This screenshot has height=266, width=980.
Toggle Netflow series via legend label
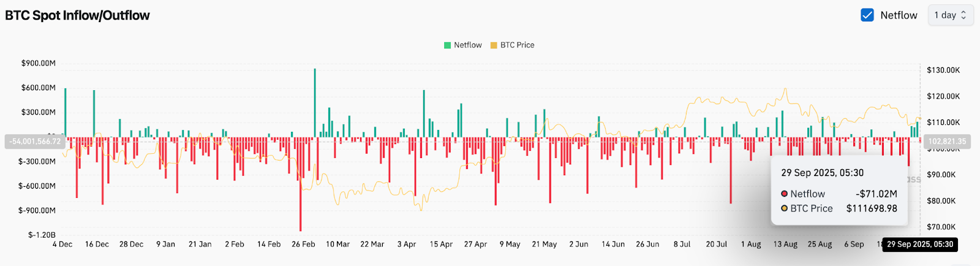[467, 45]
